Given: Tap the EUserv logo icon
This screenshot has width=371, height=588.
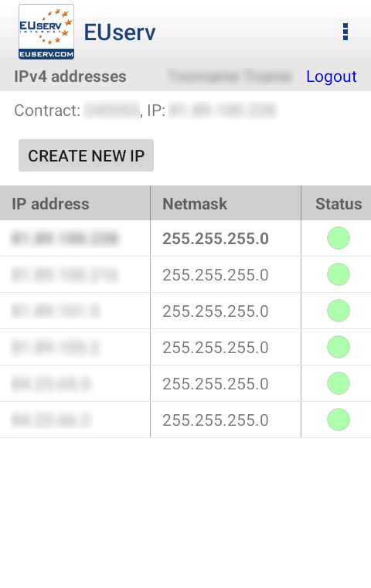Looking at the screenshot, I should pos(46,32).
